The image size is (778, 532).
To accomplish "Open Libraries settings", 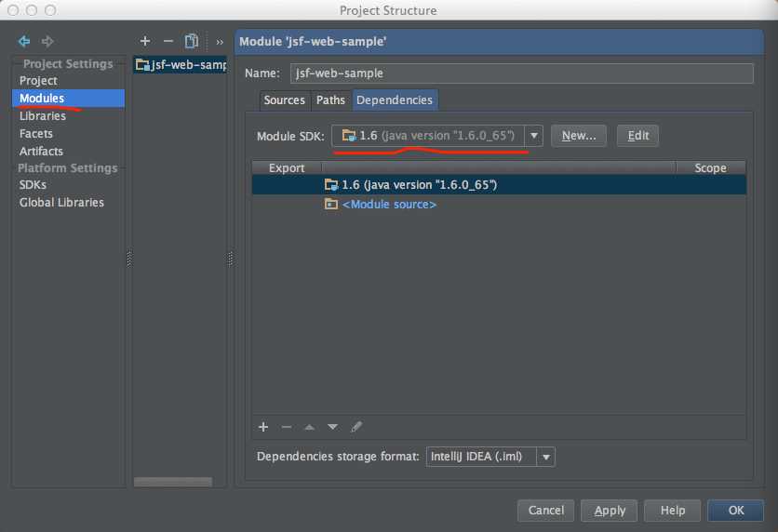I will click(43, 116).
